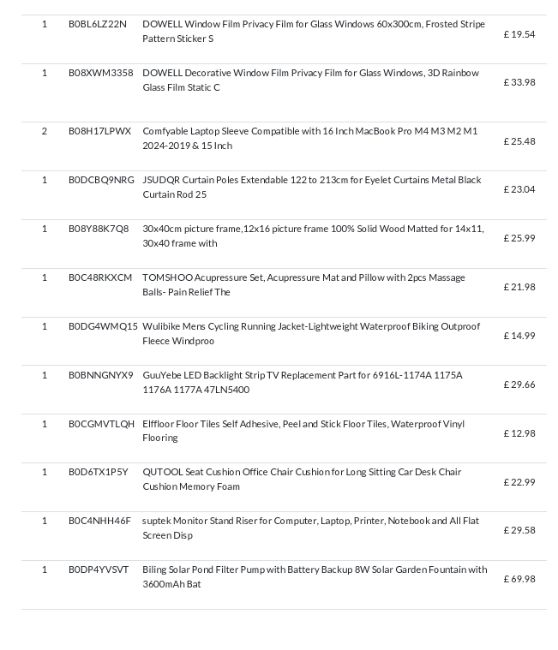
Task: Select the 30x40cm picture frame description
Action: pyautogui.click(x=313, y=236)
